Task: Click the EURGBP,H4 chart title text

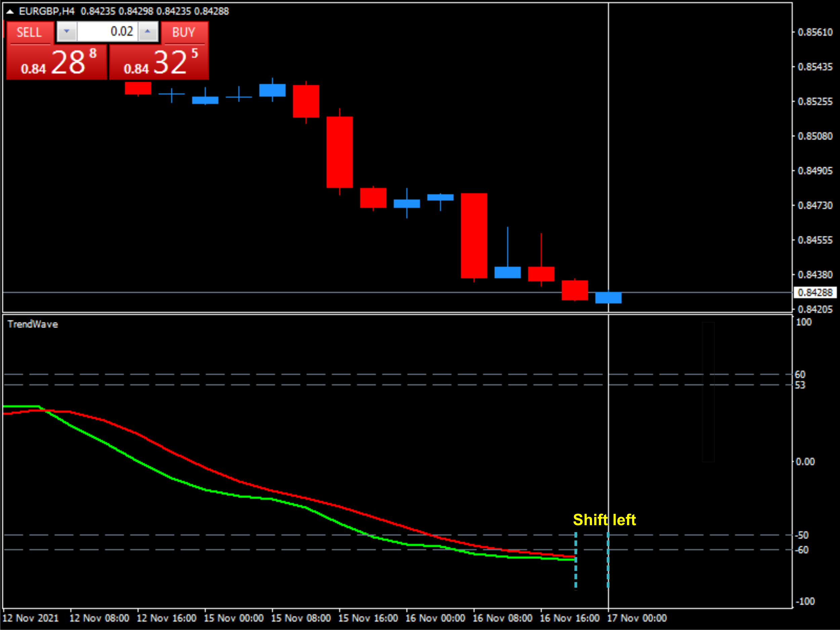Action: 46,11
